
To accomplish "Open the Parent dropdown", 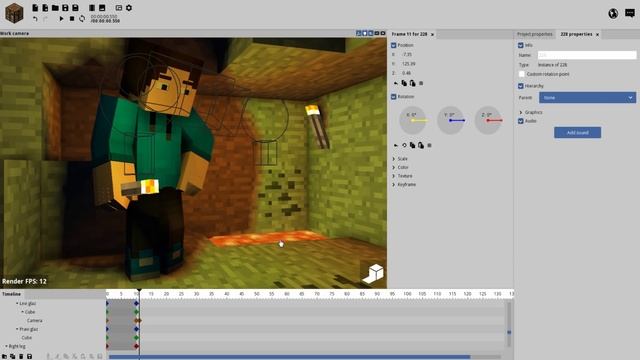I will point(587,98).
